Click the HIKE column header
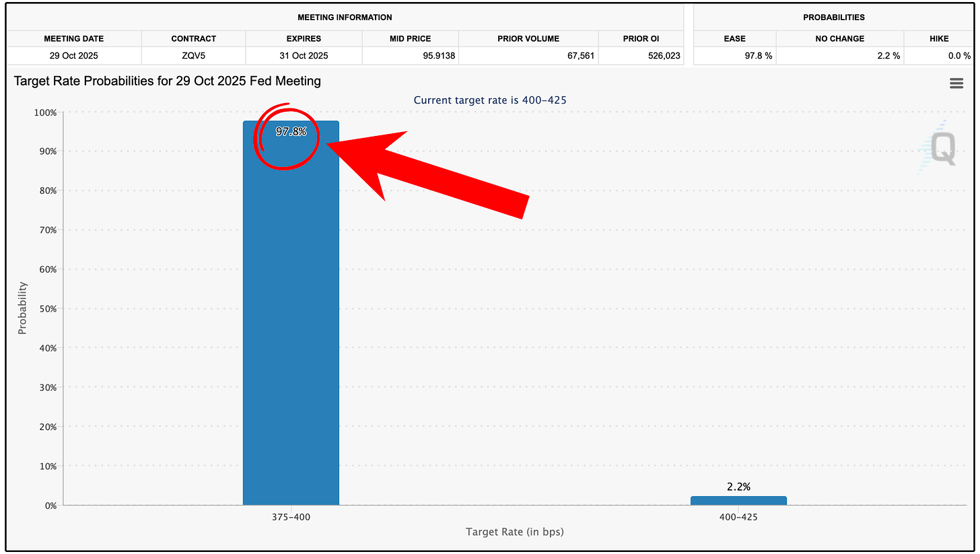Viewport: 980px width, 554px height. 939,38
